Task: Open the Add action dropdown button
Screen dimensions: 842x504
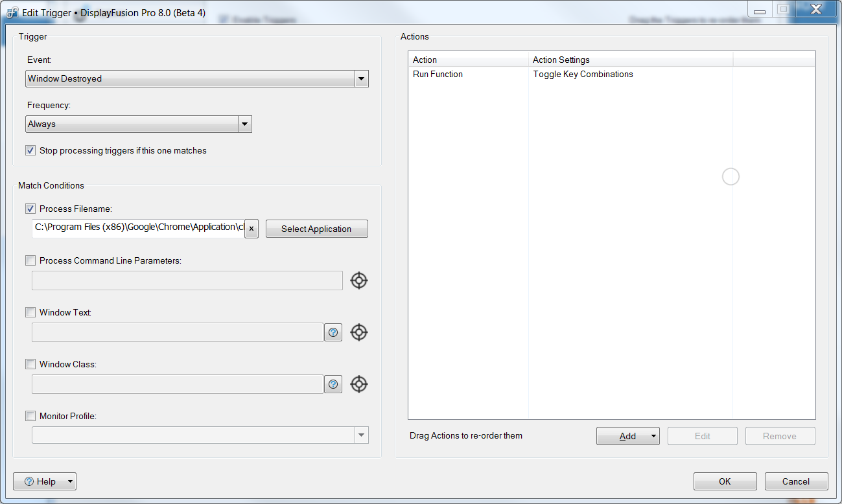Action: pyautogui.click(x=627, y=436)
